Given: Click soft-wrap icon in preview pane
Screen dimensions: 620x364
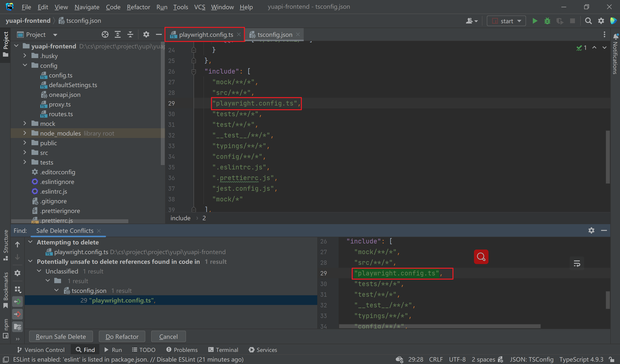Looking at the screenshot, I should (x=577, y=264).
